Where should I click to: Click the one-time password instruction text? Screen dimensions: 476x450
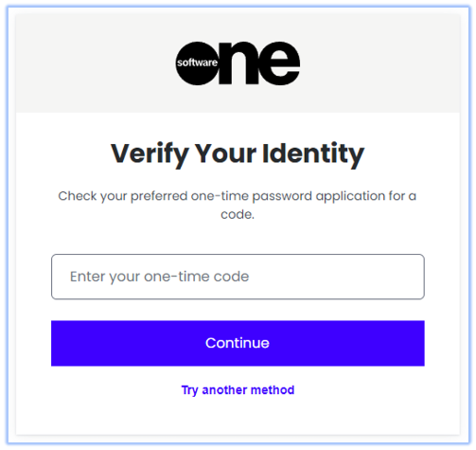(x=238, y=205)
